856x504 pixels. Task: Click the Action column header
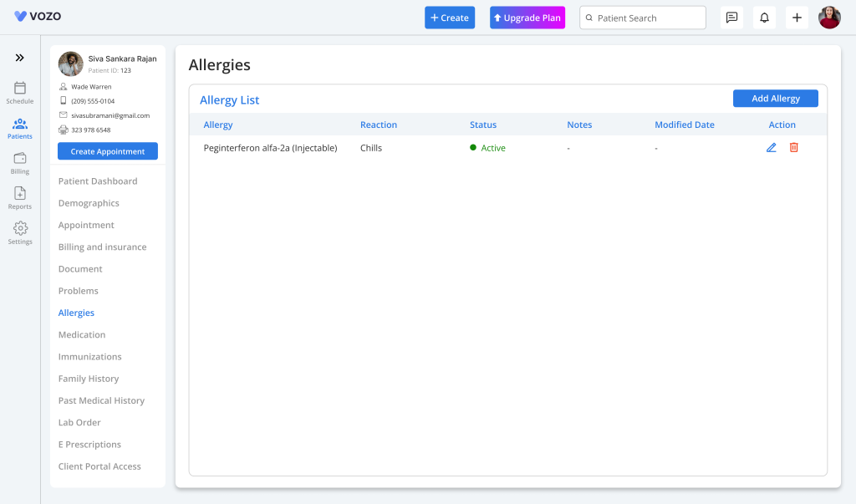(x=782, y=125)
